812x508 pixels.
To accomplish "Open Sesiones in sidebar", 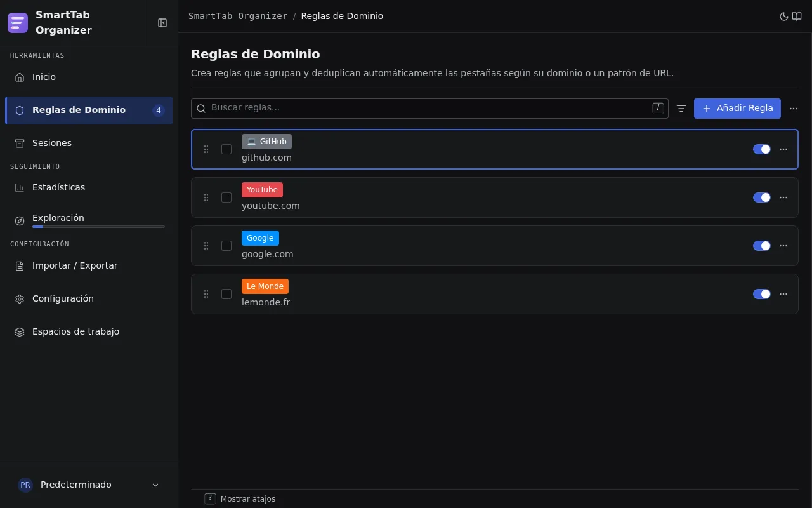I will (x=89, y=143).
